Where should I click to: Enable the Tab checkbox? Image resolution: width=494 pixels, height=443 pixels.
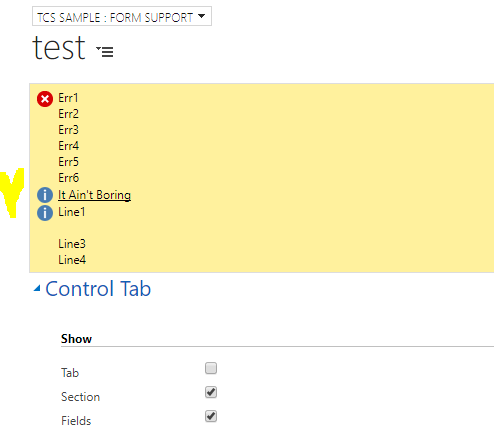point(211,368)
